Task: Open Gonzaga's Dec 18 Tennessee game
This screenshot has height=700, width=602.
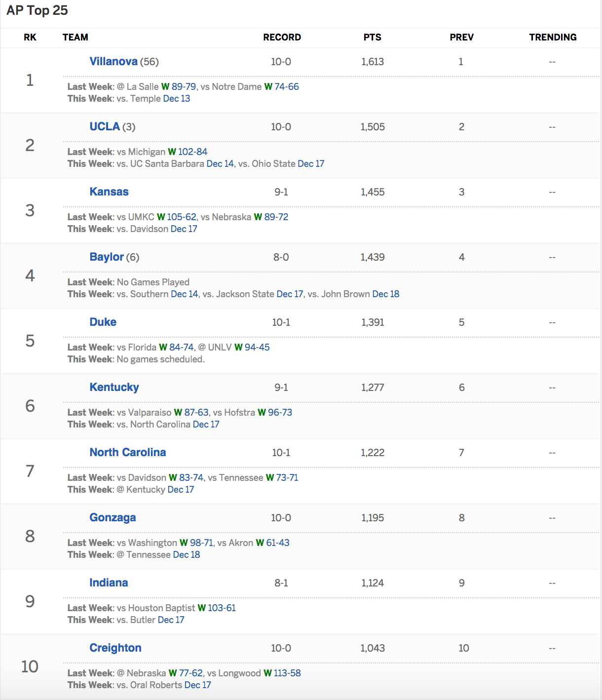Action: 187,554
